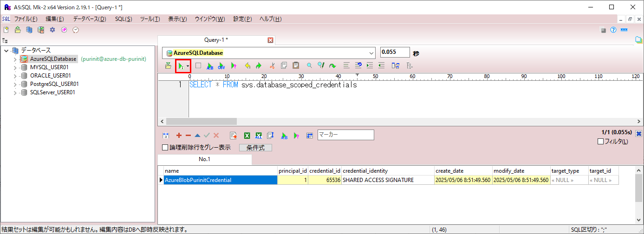Click the 0.055 seconds field

pyautogui.click(x=395, y=52)
